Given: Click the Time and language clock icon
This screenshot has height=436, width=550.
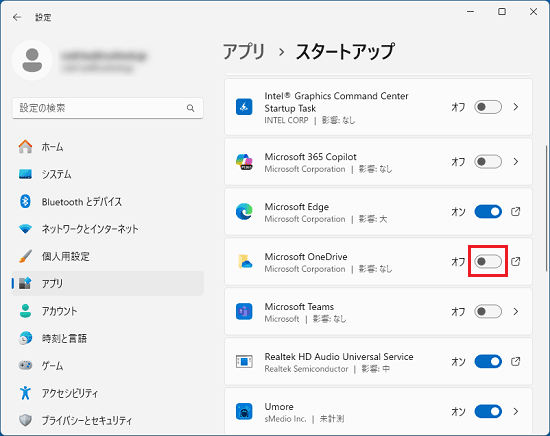Looking at the screenshot, I should coord(25,338).
